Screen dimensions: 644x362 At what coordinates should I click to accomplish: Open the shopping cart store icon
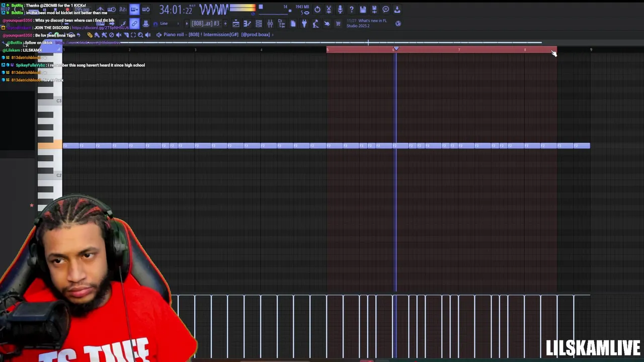[x=338, y=24]
